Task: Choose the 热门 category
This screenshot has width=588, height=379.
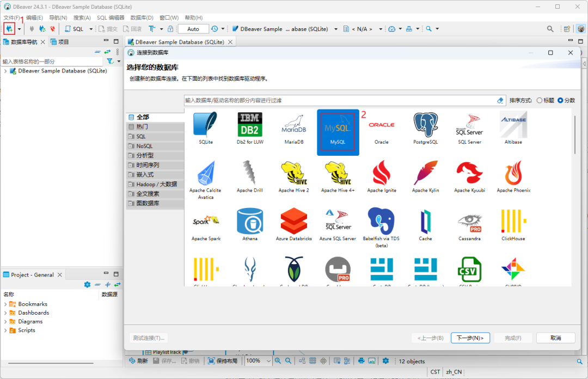Action: point(155,127)
